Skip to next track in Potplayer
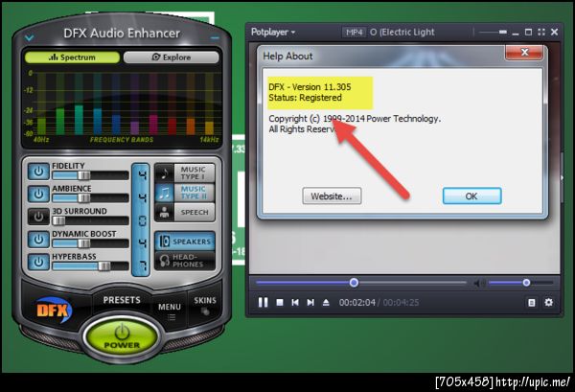575x392 pixels. click(x=310, y=303)
